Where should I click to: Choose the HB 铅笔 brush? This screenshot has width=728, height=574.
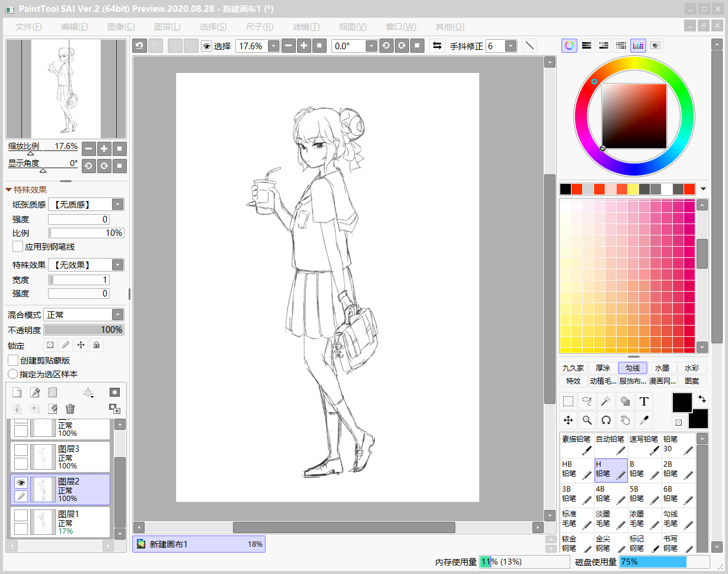(577, 470)
